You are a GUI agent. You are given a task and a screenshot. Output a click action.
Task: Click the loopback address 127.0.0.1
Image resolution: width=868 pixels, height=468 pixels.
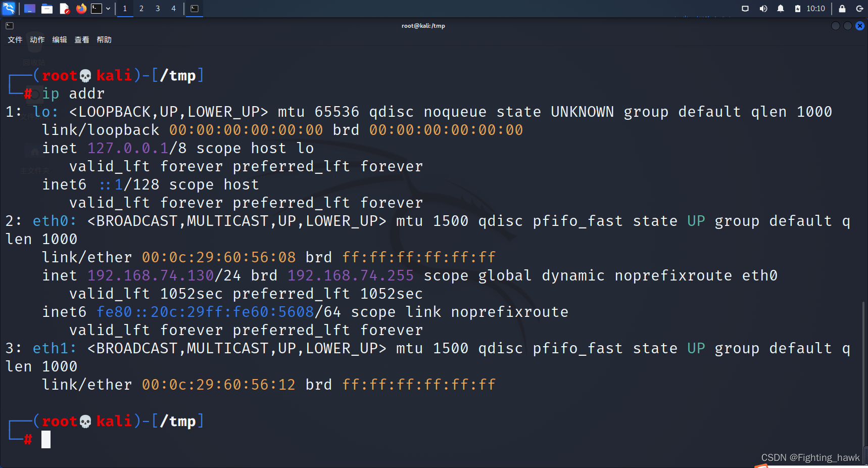pyautogui.click(x=128, y=148)
